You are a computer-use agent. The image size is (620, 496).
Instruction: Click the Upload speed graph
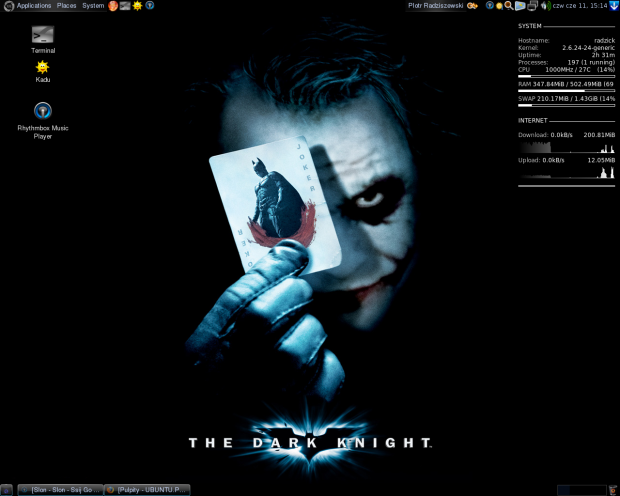tap(566, 172)
